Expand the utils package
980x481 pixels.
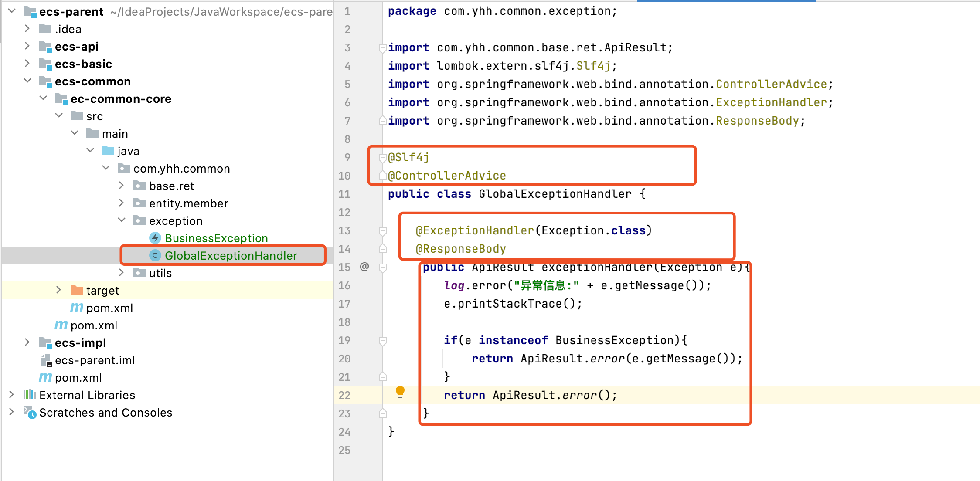122,273
